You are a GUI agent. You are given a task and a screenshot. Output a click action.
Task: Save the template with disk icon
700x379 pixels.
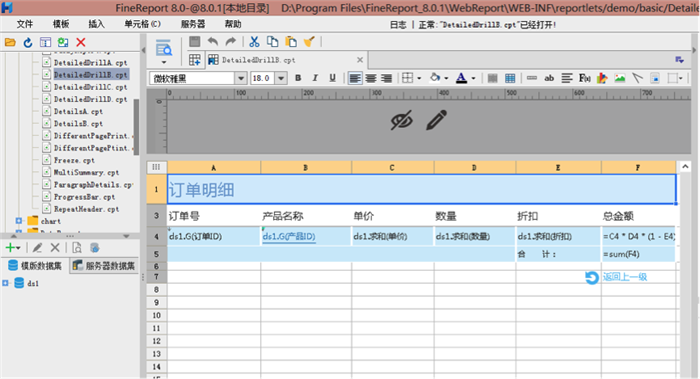point(195,42)
